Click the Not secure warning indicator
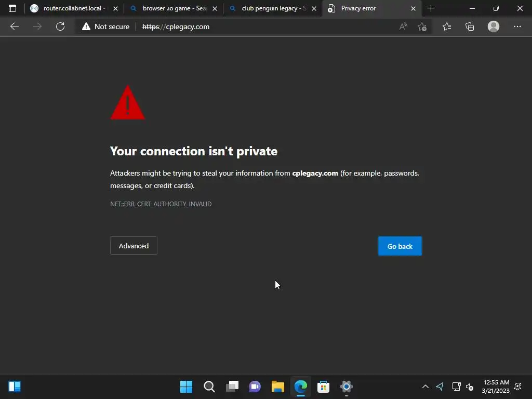 [105, 26]
